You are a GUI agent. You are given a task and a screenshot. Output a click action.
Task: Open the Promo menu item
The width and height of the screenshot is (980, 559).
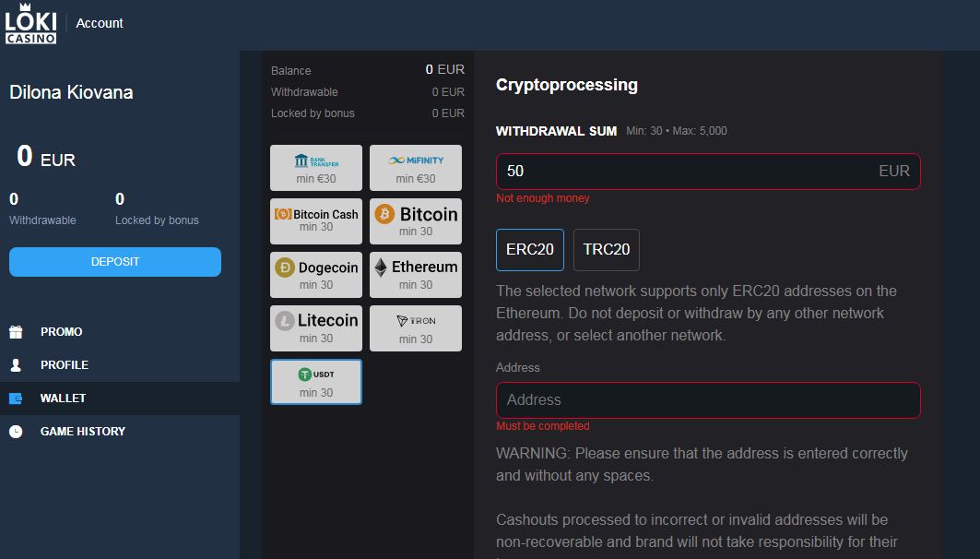tap(61, 332)
